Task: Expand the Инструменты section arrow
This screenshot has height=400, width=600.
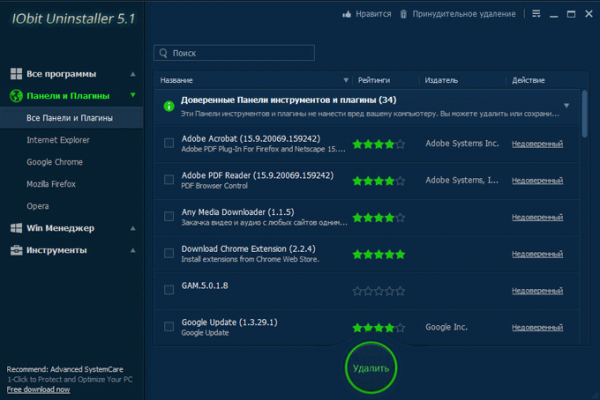Action: tap(133, 251)
